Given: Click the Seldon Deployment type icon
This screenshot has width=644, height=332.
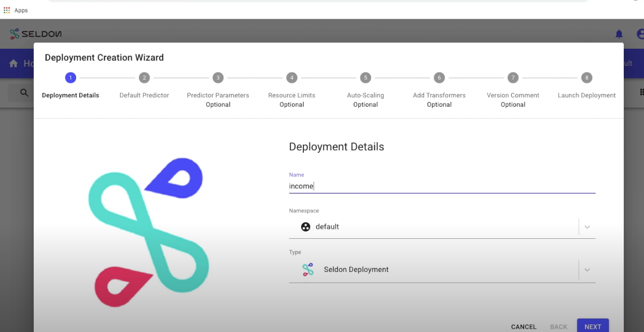Looking at the screenshot, I should pyautogui.click(x=307, y=269).
